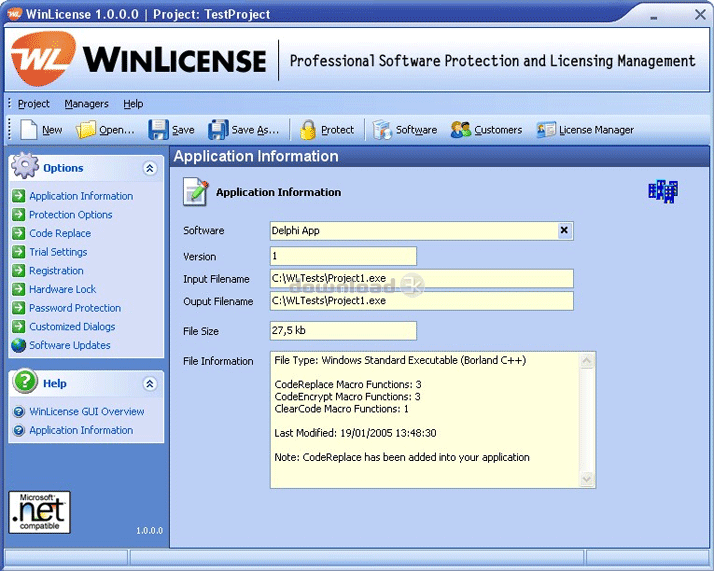Image resolution: width=714 pixels, height=571 pixels.
Task: Open the WinLicense GUI Overview help link
Action: tap(87, 412)
